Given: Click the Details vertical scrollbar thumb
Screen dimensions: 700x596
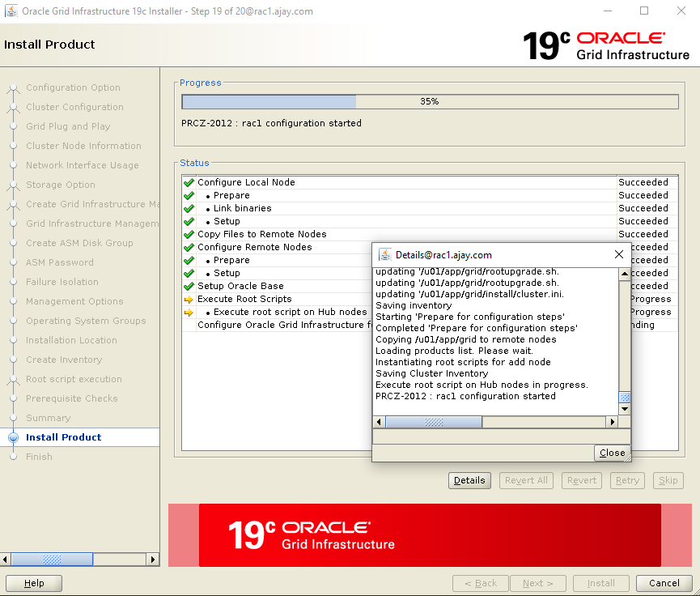Looking at the screenshot, I should click(625, 397).
